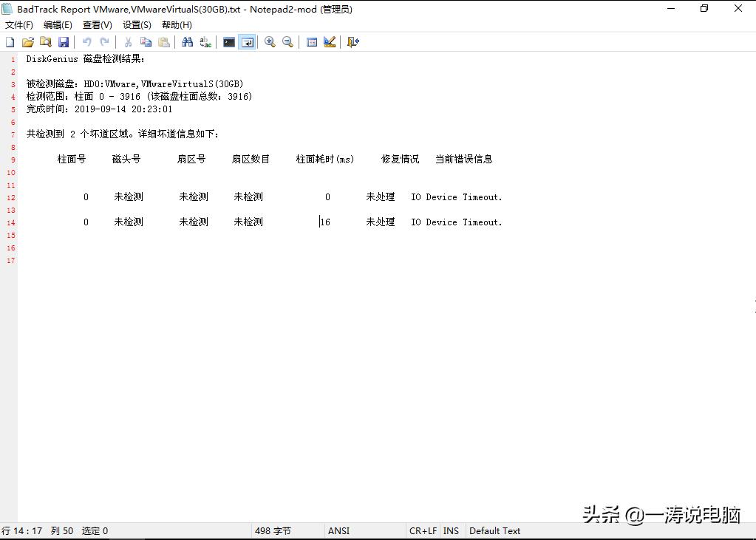756x540 pixels.
Task: Switch the Default Text scheme
Action: [x=494, y=530]
